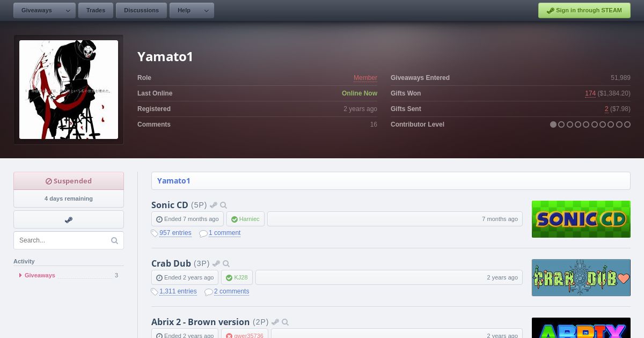Screen dimensions: 644x338
Task: Click the Yamato1 heading link
Action: click(x=174, y=181)
